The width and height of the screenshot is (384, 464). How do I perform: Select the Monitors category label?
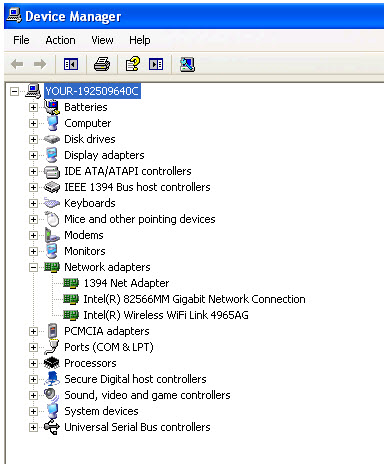(x=85, y=251)
